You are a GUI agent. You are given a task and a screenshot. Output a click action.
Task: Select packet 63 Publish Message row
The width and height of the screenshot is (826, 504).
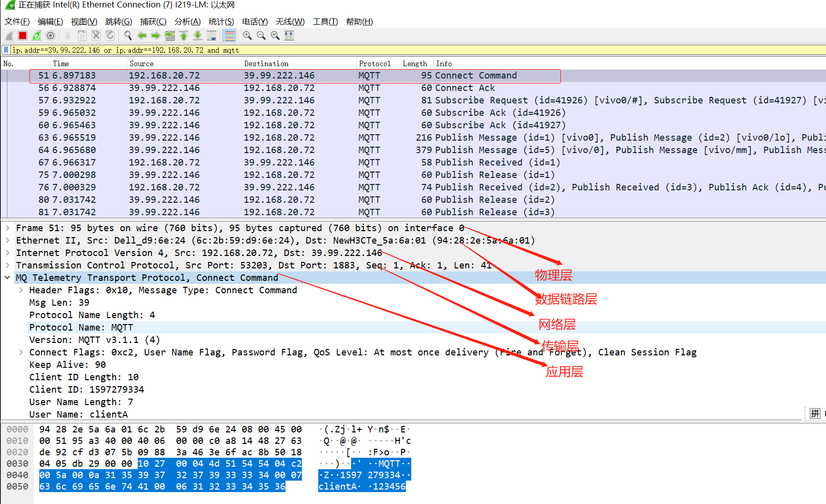[x=413, y=138]
